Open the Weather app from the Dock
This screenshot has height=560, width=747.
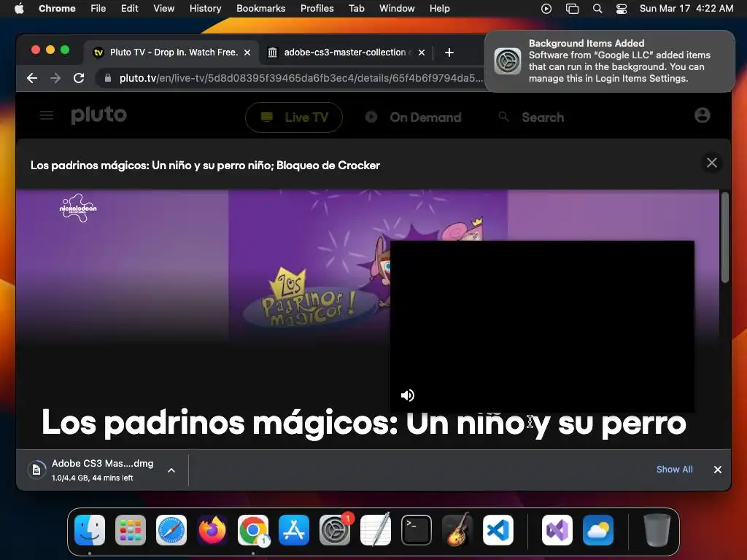(598, 530)
